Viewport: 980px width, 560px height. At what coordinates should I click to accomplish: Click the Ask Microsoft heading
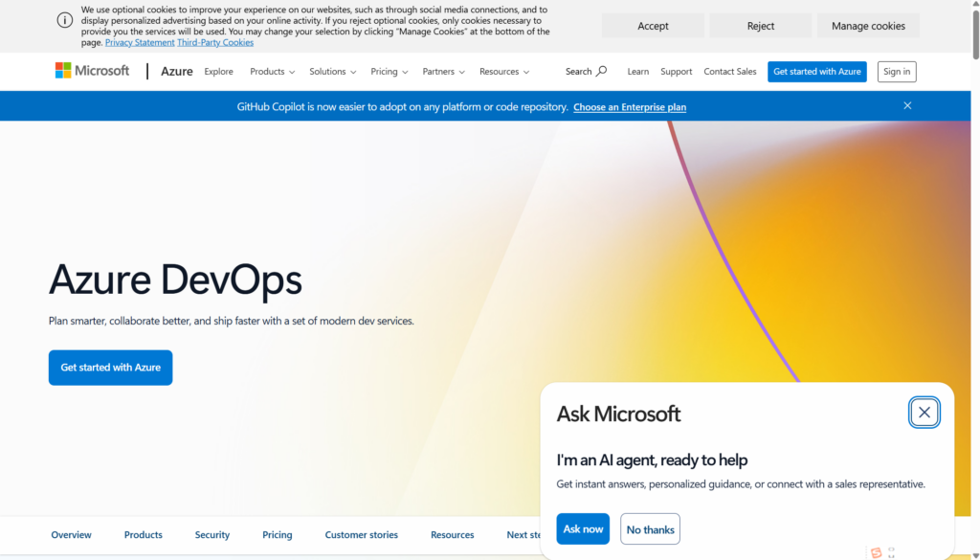[618, 414]
